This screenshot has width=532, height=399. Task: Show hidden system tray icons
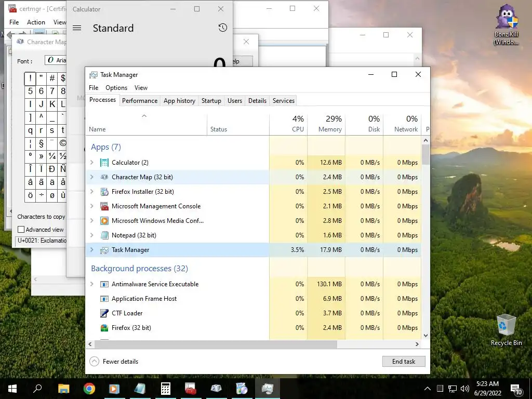coord(428,389)
